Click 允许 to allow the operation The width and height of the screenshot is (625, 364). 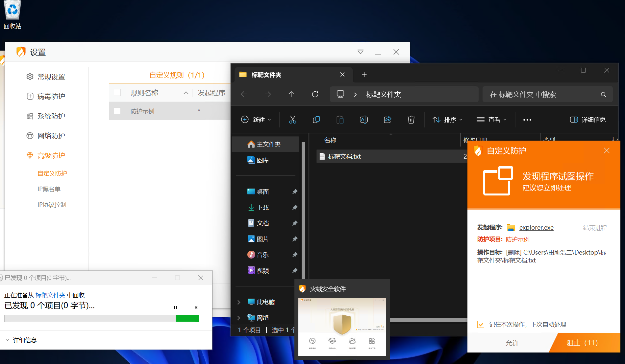pos(512,343)
